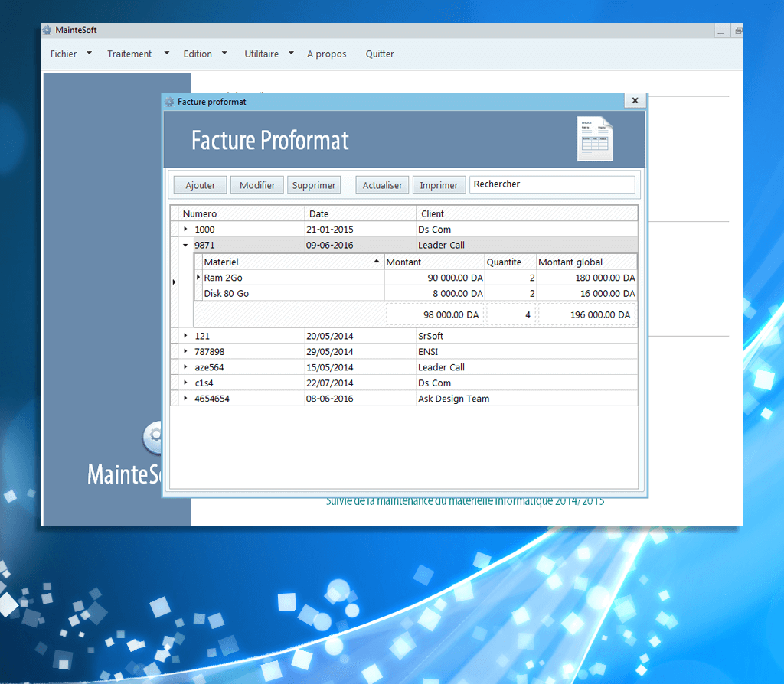This screenshot has width=784, height=684.
Task: Expand invoice row 787898
Action: [x=185, y=352]
